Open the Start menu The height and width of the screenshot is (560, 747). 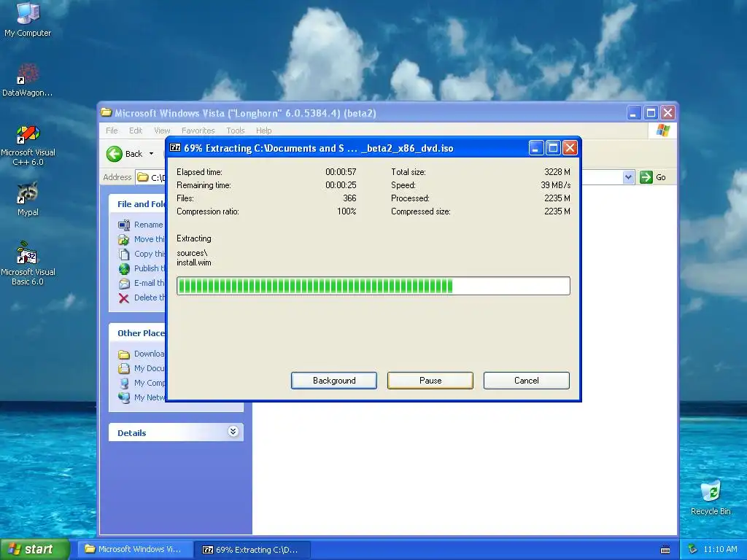coord(35,549)
